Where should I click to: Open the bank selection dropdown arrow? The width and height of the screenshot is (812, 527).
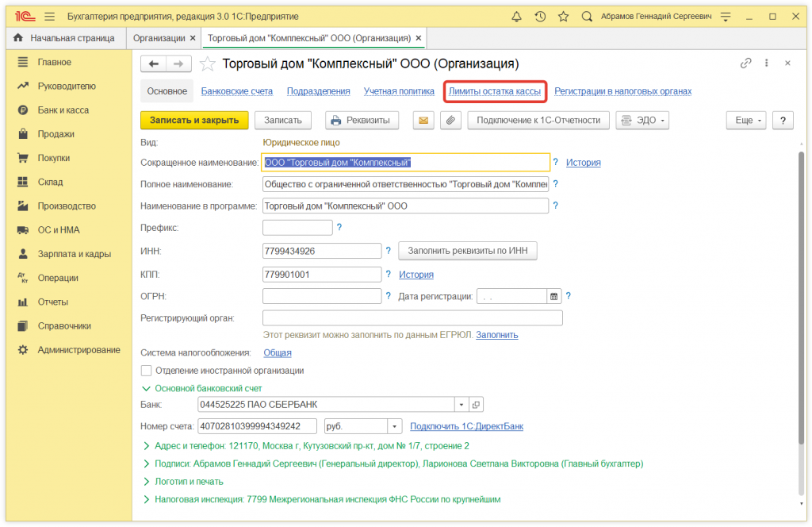[461, 405]
